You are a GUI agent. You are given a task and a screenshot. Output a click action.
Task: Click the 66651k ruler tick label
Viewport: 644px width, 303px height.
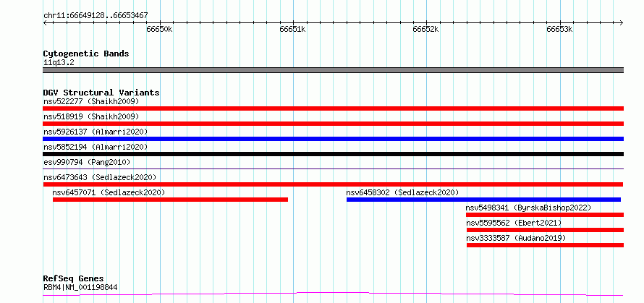click(292, 30)
